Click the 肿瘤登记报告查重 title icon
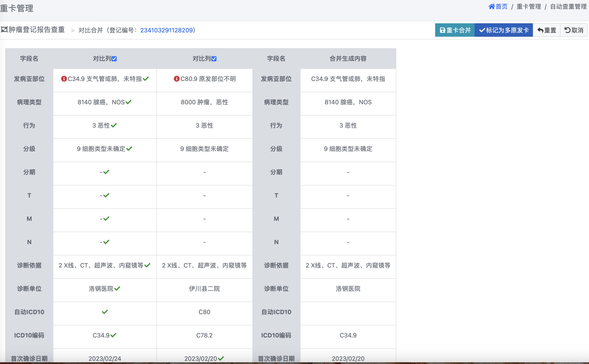This screenshot has height=364, width=589. pos(4,30)
